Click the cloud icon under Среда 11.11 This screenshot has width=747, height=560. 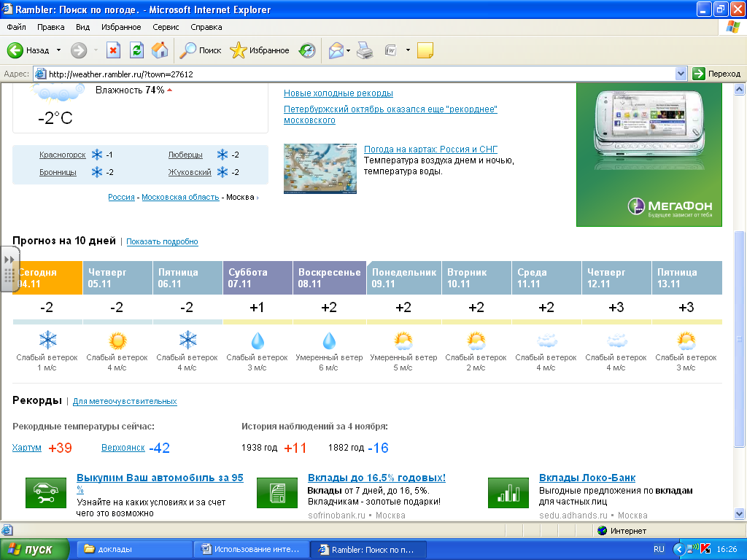(546, 340)
